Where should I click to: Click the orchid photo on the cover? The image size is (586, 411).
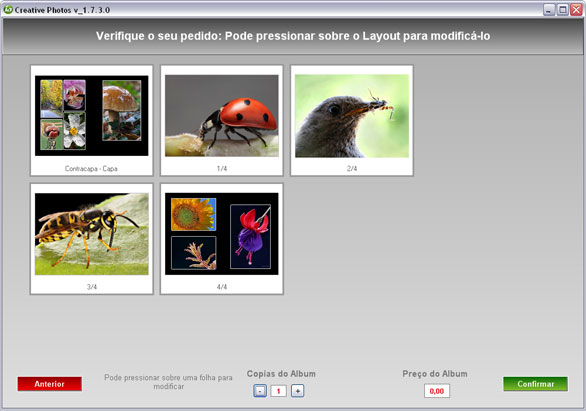(74, 95)
